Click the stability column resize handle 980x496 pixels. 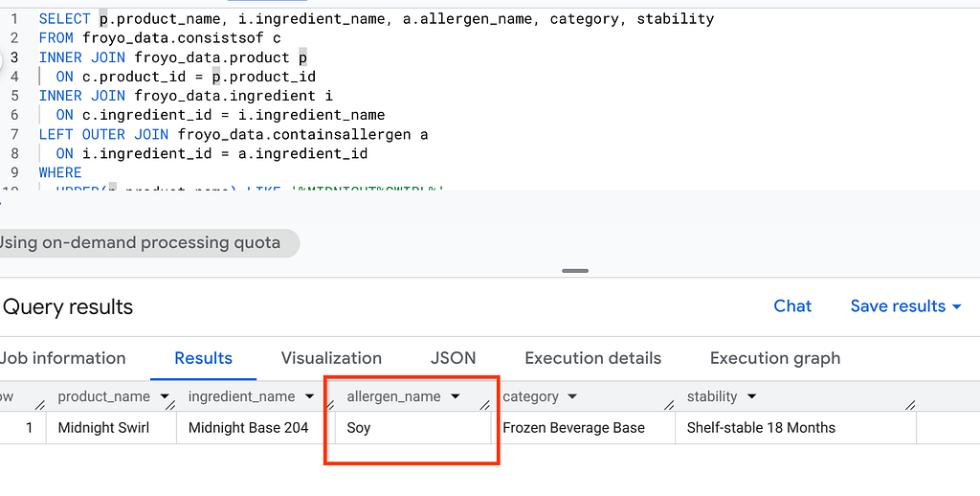(910, 405)
